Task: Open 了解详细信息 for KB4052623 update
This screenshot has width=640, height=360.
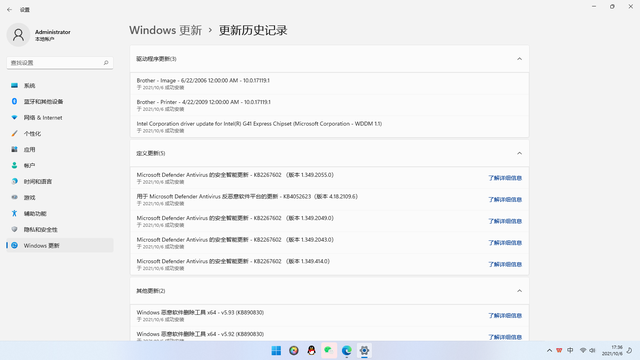Action: (505, 200)
